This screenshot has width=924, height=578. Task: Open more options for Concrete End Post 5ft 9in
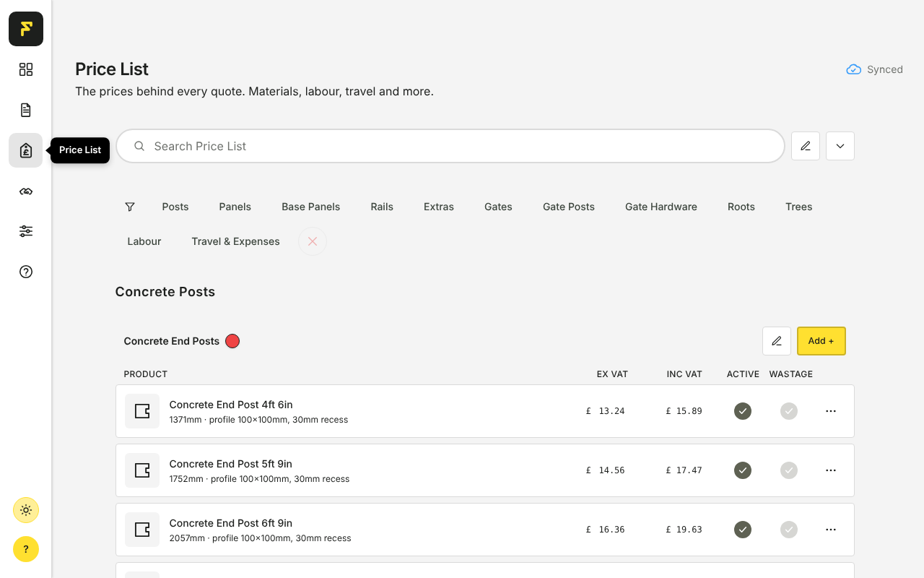(831, 470)
